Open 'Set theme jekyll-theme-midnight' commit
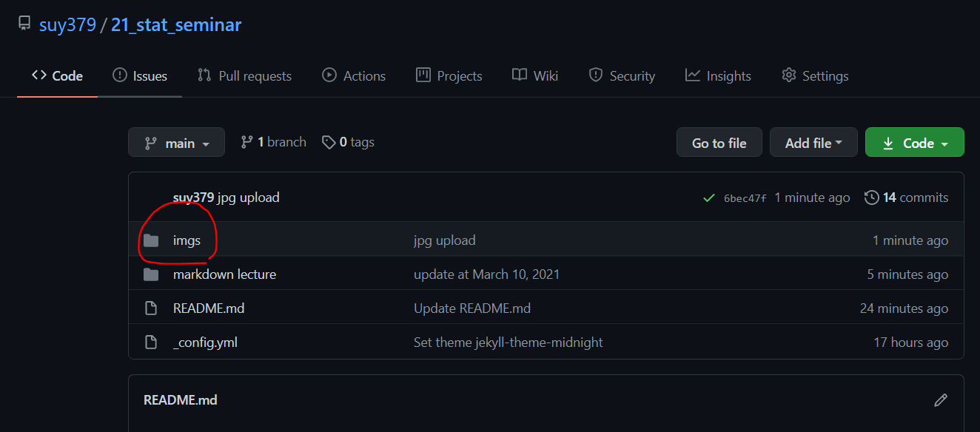This screenshot has width=980, height=432. click(509, 342)
